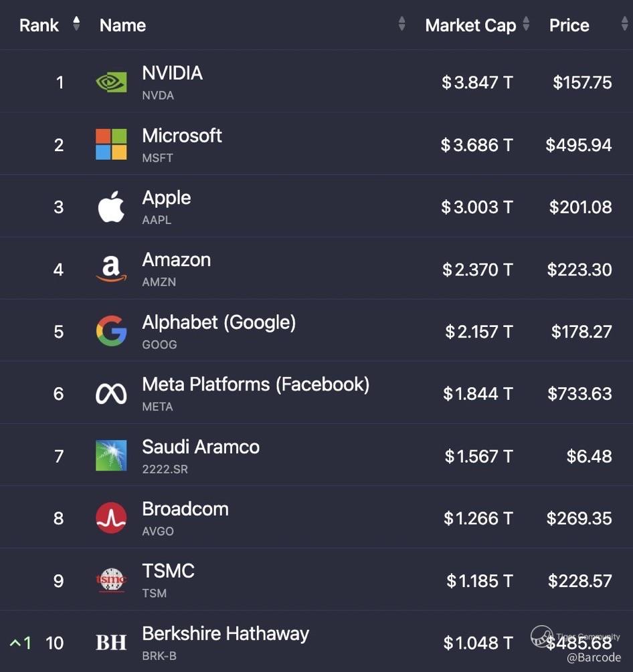
Task: Sort by Name using its arrows
Action: point(401,25)
